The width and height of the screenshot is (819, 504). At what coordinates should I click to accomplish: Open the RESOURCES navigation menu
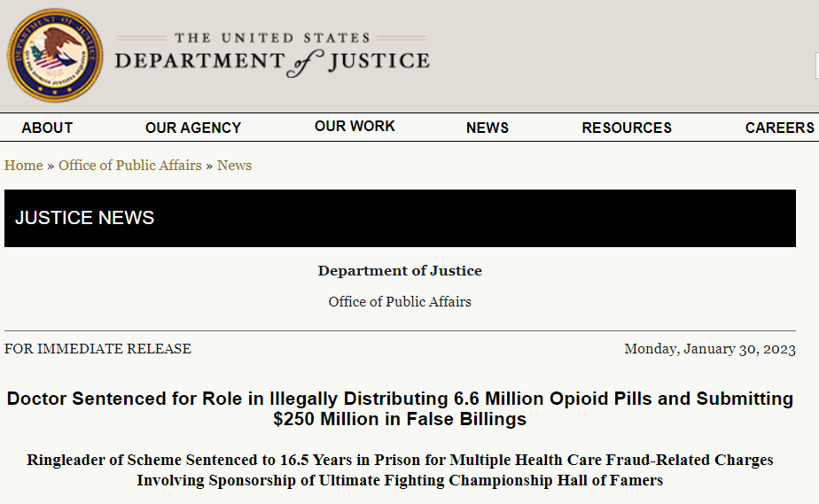point(627,128)
